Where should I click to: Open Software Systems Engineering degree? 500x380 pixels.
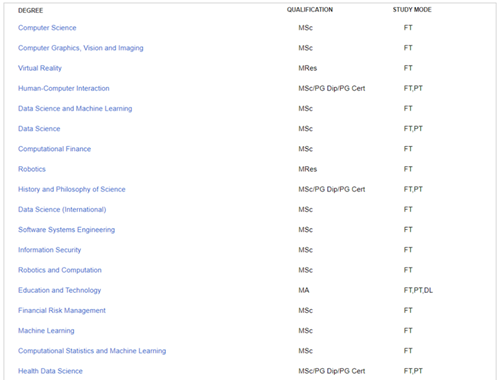(66, 230)
